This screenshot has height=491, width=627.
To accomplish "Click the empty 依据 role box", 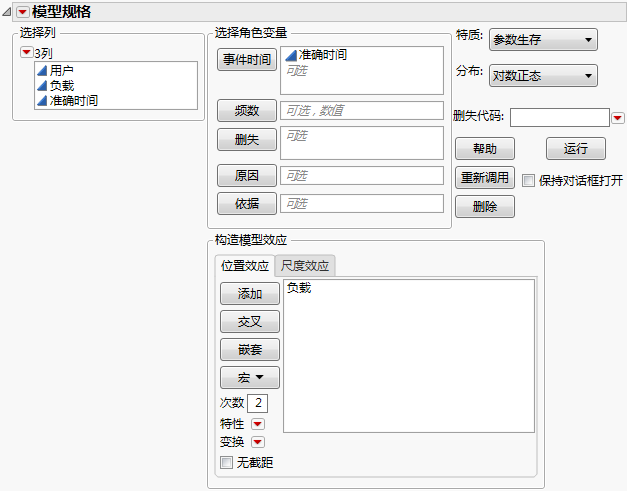I will (x=362, y=204).
